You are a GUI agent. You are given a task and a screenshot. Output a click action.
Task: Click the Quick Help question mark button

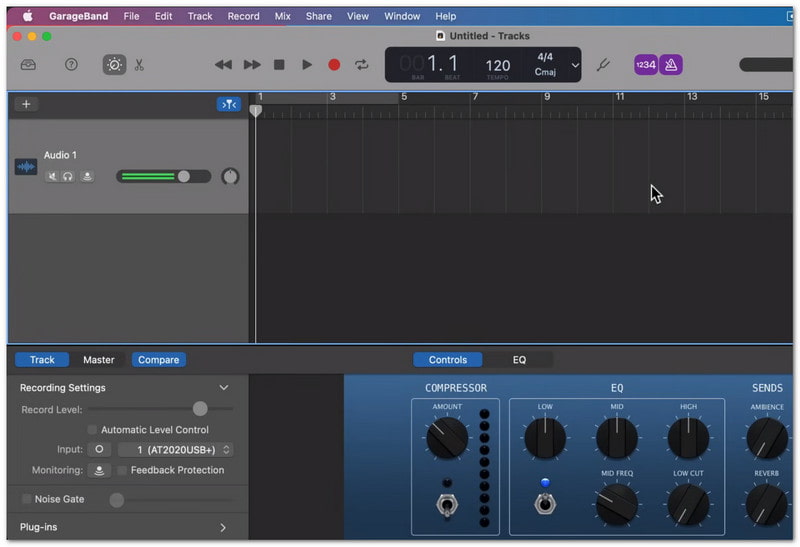coord(71,64)
